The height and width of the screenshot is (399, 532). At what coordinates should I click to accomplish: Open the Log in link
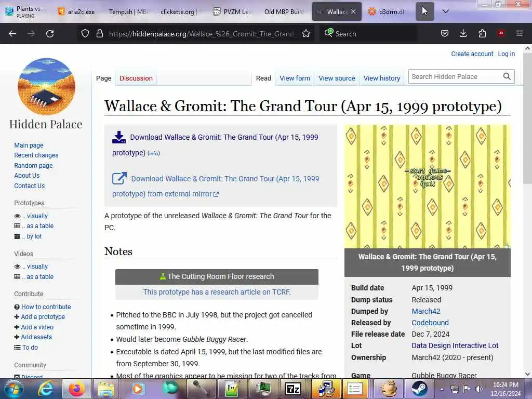click(506, 54)
